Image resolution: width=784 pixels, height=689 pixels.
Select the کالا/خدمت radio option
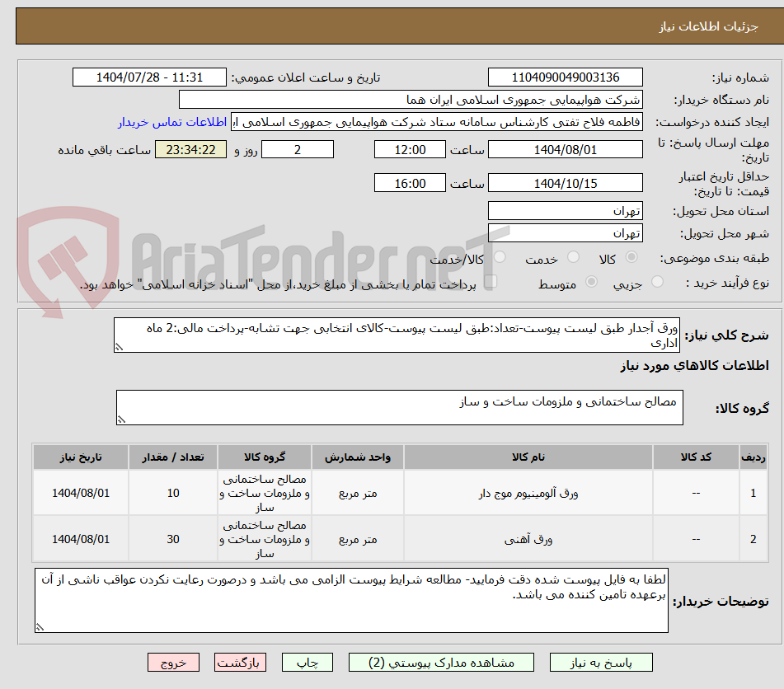500,255
